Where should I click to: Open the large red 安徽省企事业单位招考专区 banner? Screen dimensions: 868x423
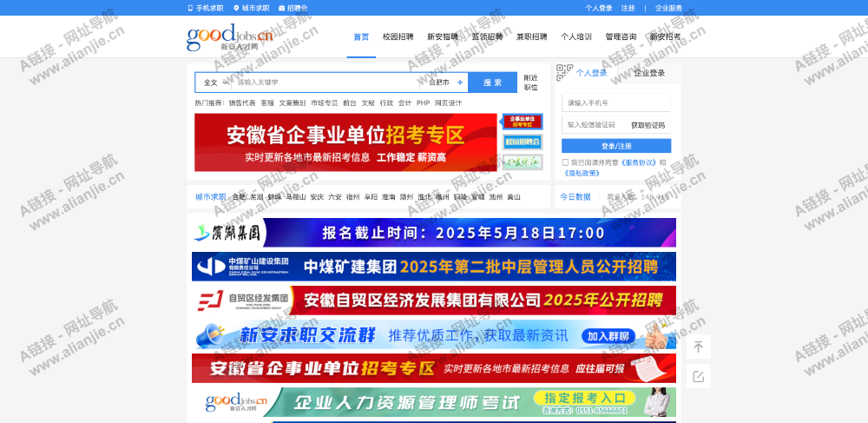click(x=346, y=142)
